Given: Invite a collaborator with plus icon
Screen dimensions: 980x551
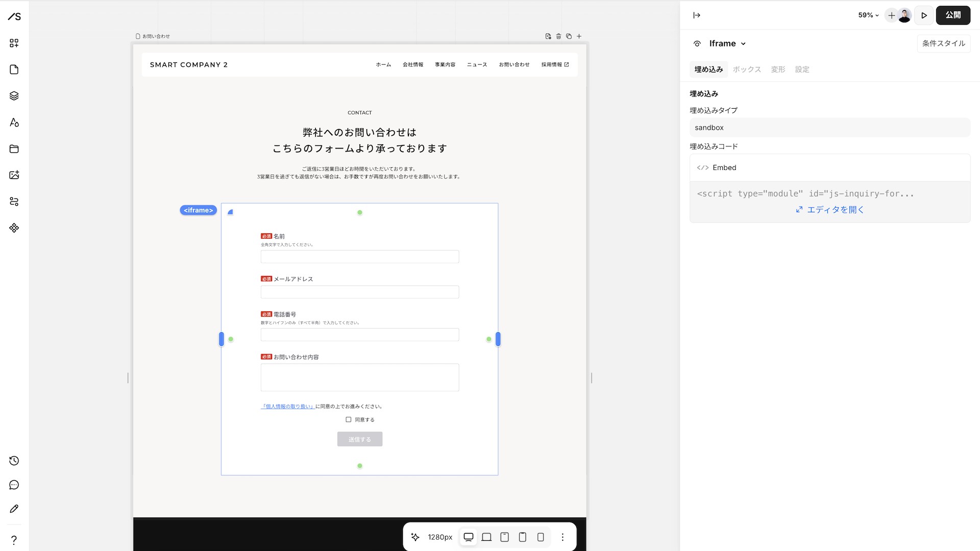Looking at the screenshot, I should (891, 15).
